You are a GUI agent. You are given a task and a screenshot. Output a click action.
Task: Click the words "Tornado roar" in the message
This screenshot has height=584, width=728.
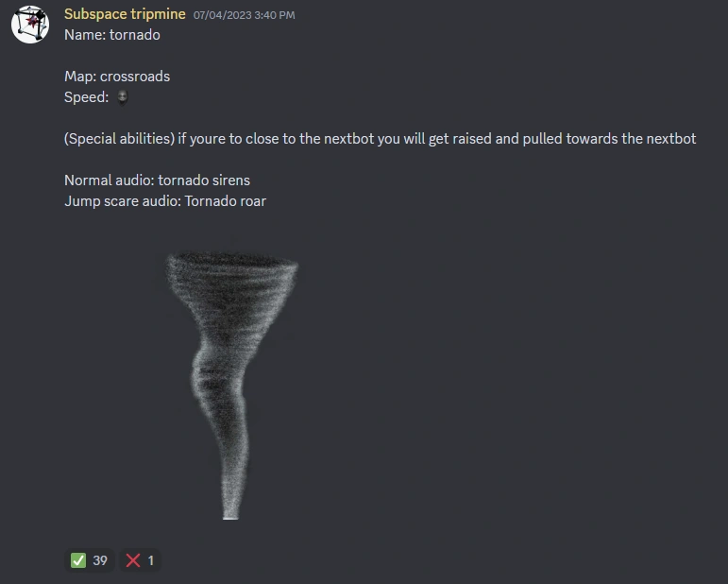225,201
